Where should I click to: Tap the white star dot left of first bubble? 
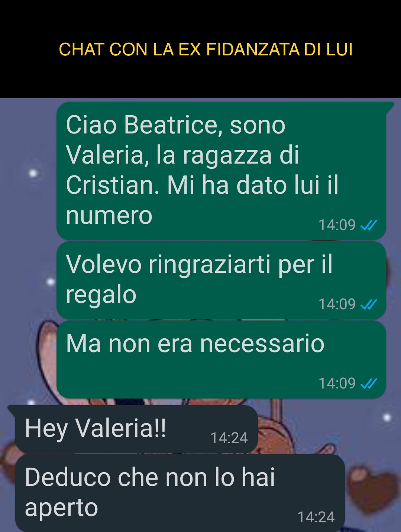(33, 173)
